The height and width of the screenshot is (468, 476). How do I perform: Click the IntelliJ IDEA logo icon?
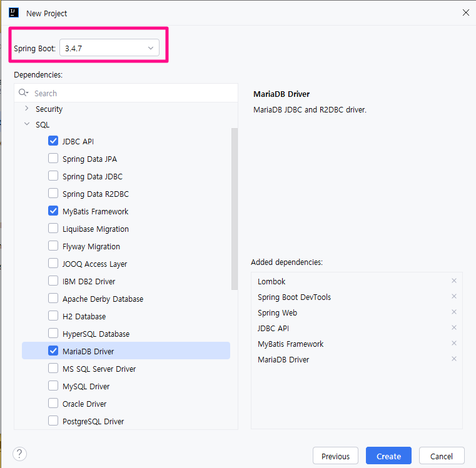[14, 12]
